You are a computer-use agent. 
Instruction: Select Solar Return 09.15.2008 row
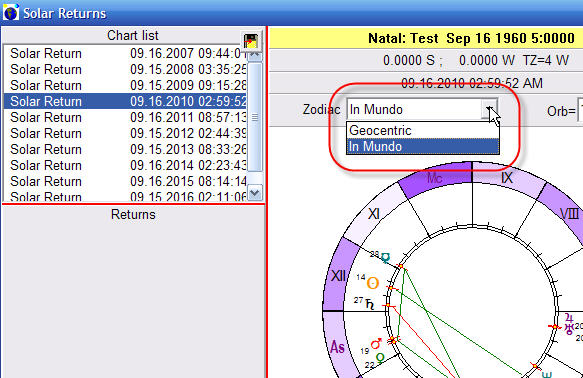tap(125, 70)
